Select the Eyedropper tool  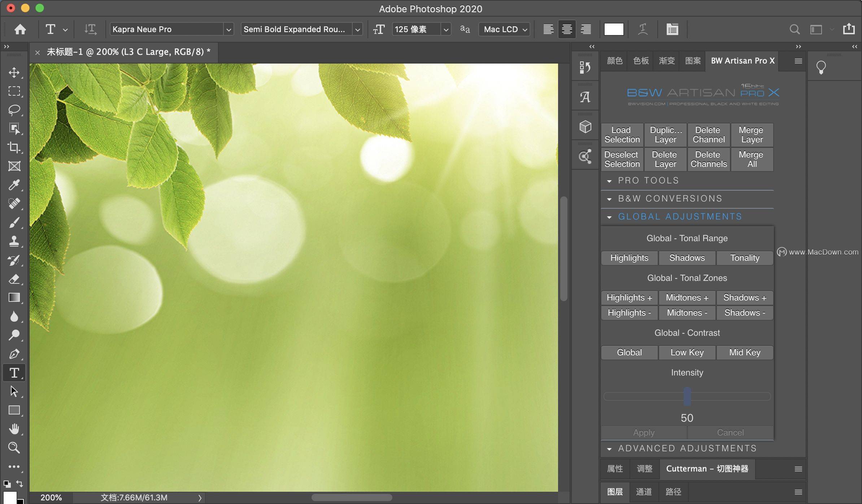tap(14, 185)
